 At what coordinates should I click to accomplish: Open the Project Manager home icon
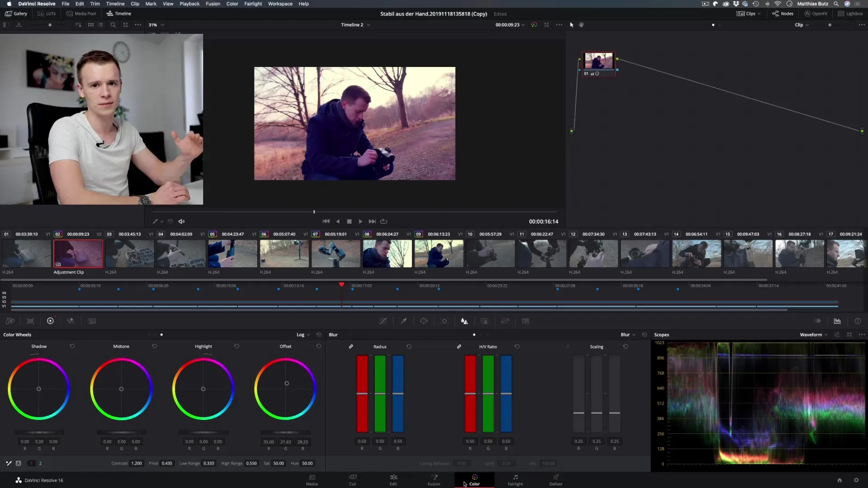point(840,480)
